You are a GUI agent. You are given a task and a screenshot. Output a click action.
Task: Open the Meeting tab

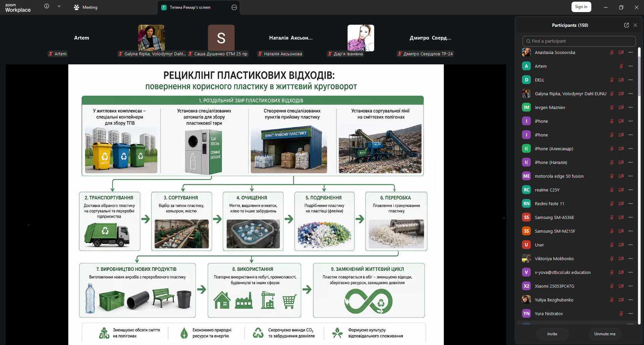(86, 7)
